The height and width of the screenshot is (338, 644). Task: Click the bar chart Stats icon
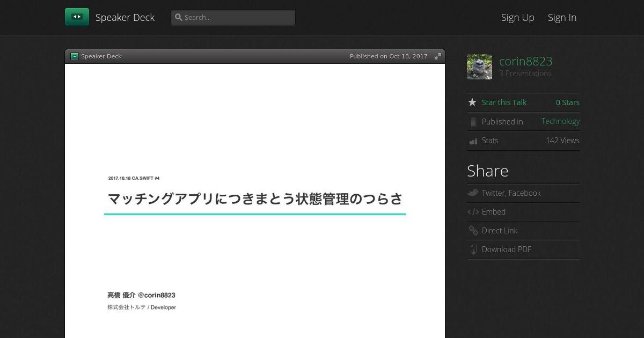click(473, 141)
